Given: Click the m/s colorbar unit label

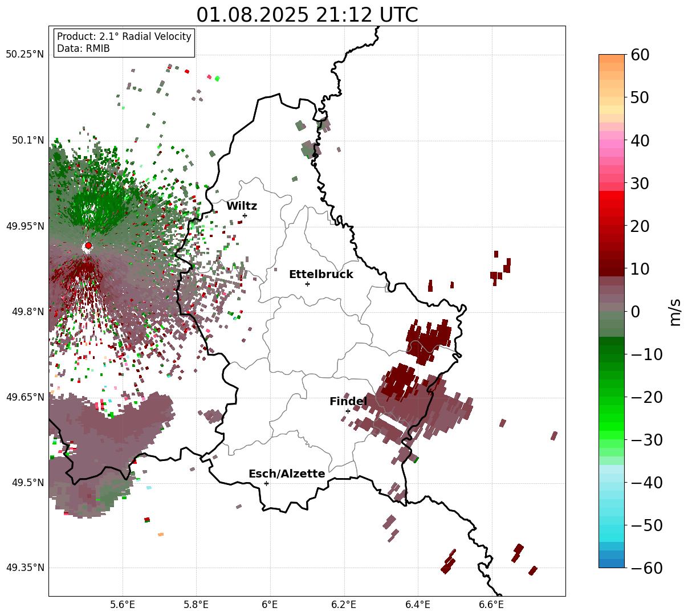Looking at the screenshot, I should coord(675,311).
